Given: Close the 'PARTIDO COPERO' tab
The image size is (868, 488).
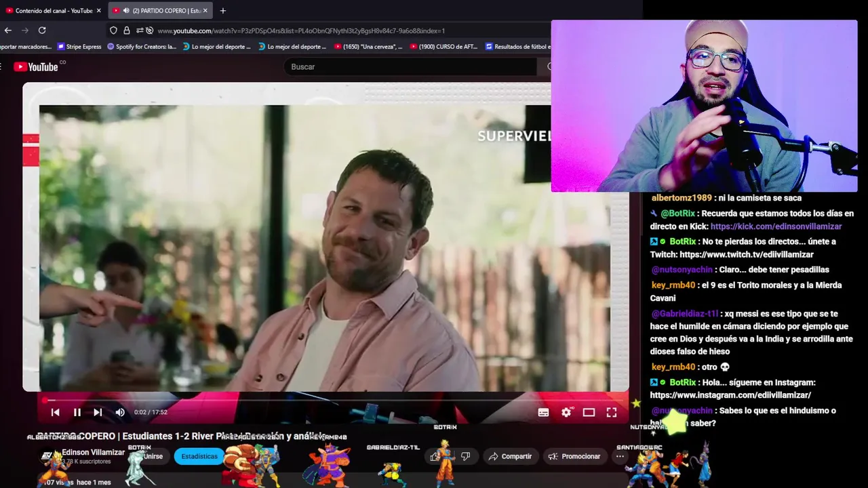Looking at the screenshot, I should 207,11.
